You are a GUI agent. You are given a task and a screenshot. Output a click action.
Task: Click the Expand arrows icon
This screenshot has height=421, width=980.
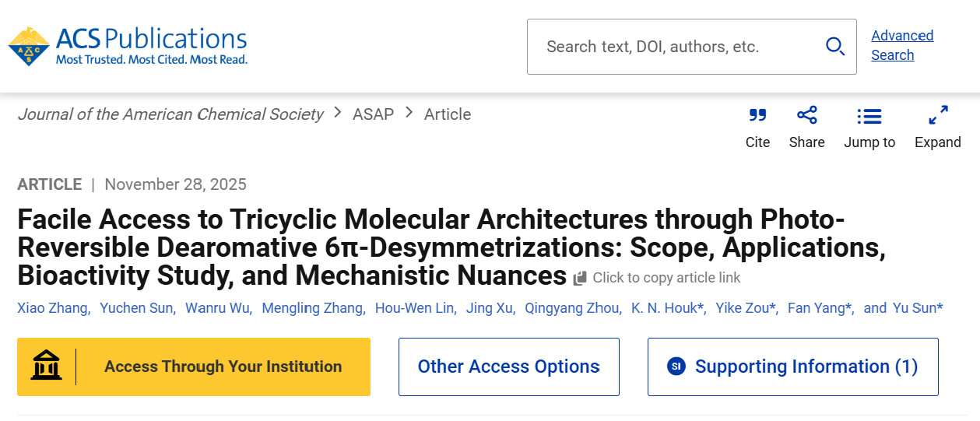pos(938,116)
